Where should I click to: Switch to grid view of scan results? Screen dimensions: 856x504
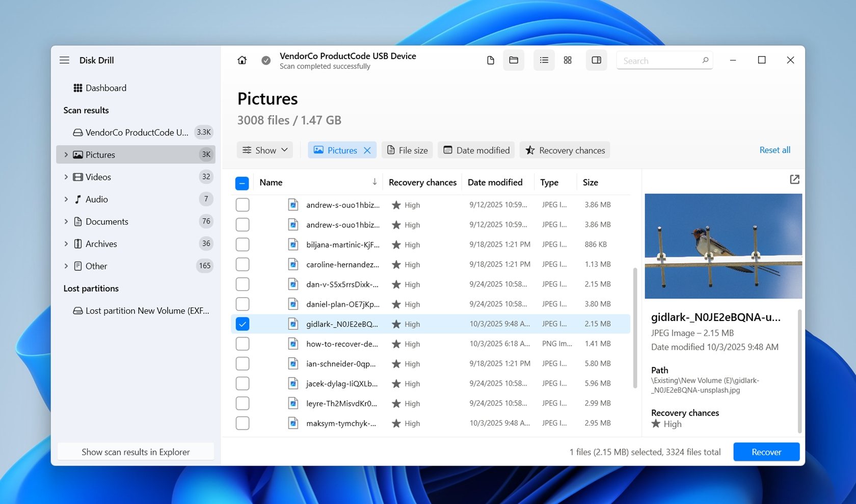pyautogui.click(x=567, y=60)
